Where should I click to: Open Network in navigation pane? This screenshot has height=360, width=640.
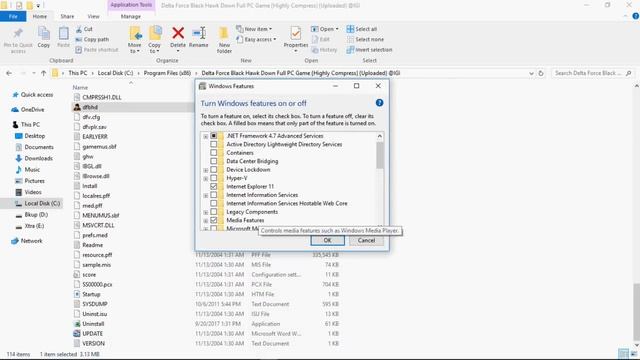coord(27,241)
